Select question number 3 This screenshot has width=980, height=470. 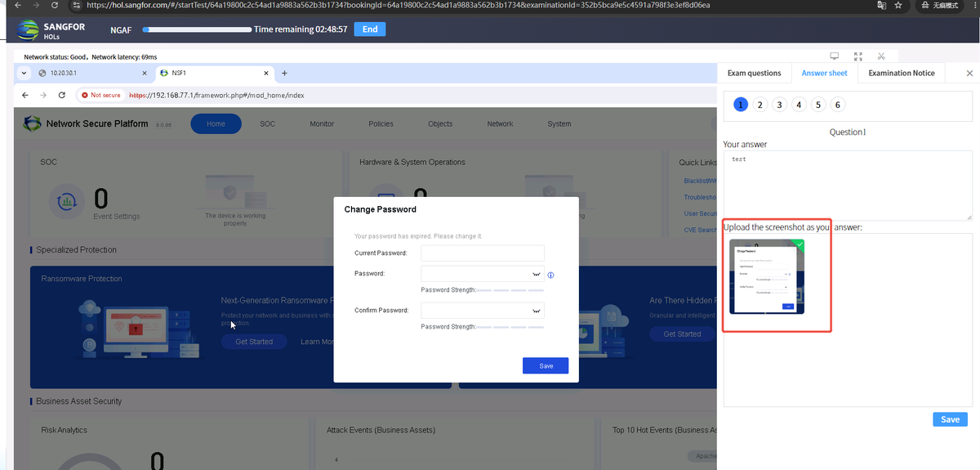point(779,105)
